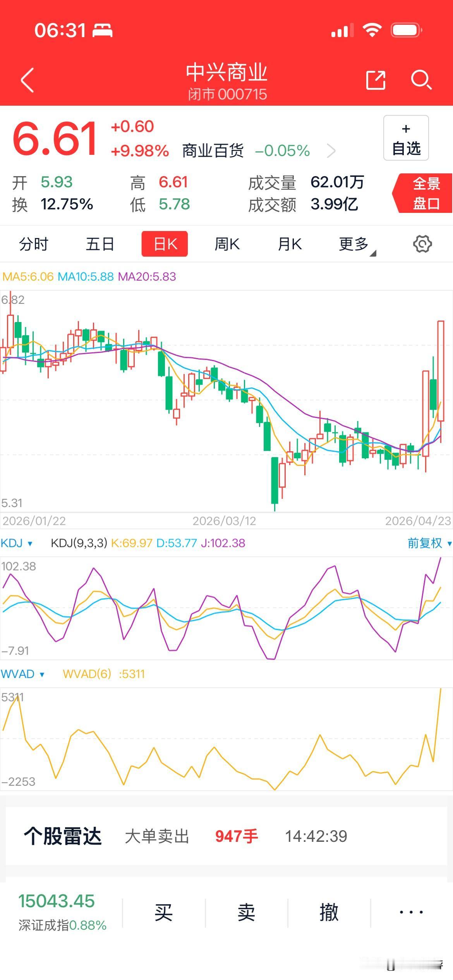Screen dimensions: 453x980
Task: Tap the back arrow icon
Action: (27, 80)
